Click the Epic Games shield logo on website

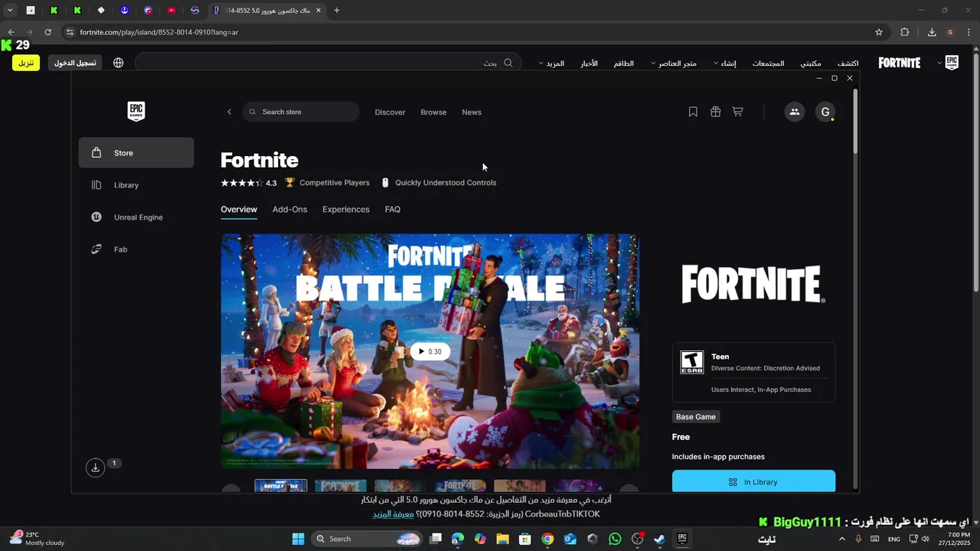click(x=952, y=63)
